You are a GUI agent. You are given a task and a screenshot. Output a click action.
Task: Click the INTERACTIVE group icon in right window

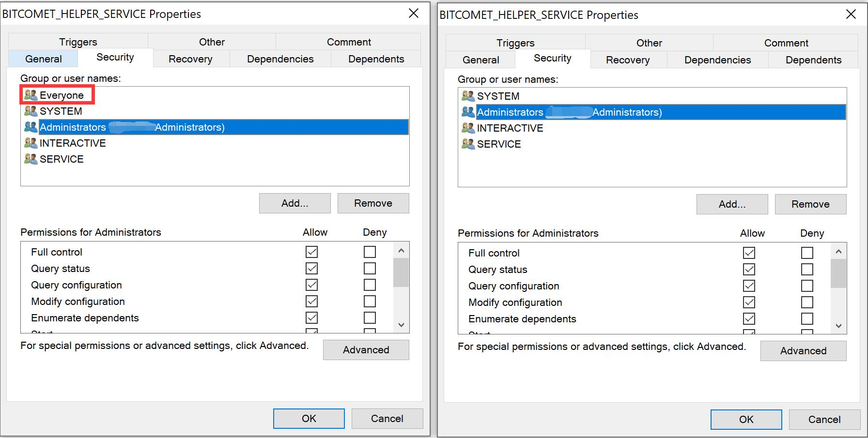tap(468, 128)
